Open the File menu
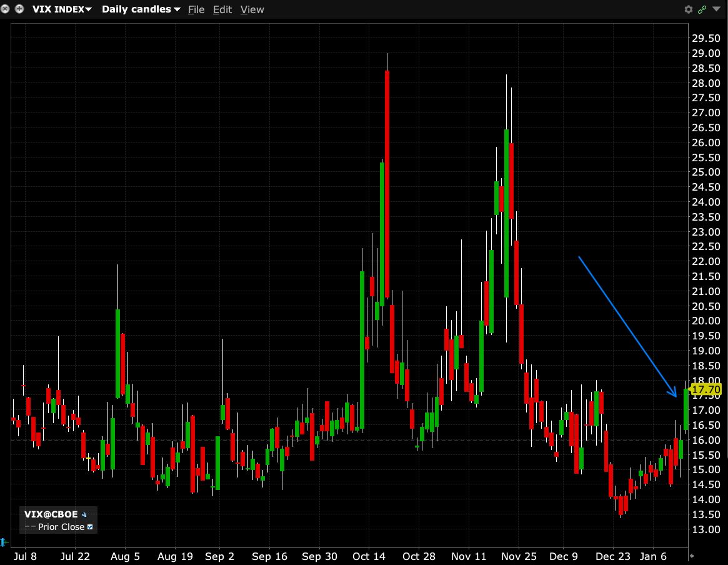The image size is (728, 565). tap(196, 9)
